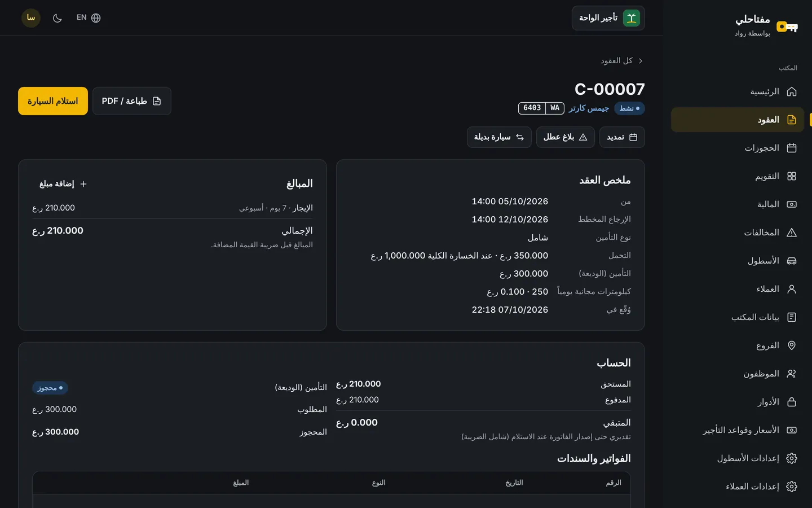Toggle dark mode moon icon
The image size is (812, 508).
pos(57,18)
